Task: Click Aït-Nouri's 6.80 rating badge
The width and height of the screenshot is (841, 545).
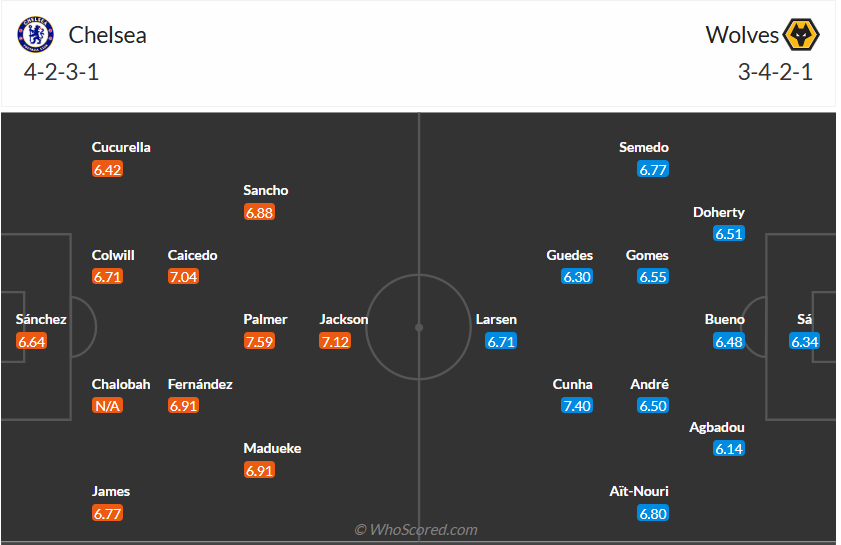Action: pyautogui.click(x=653, y=513)
